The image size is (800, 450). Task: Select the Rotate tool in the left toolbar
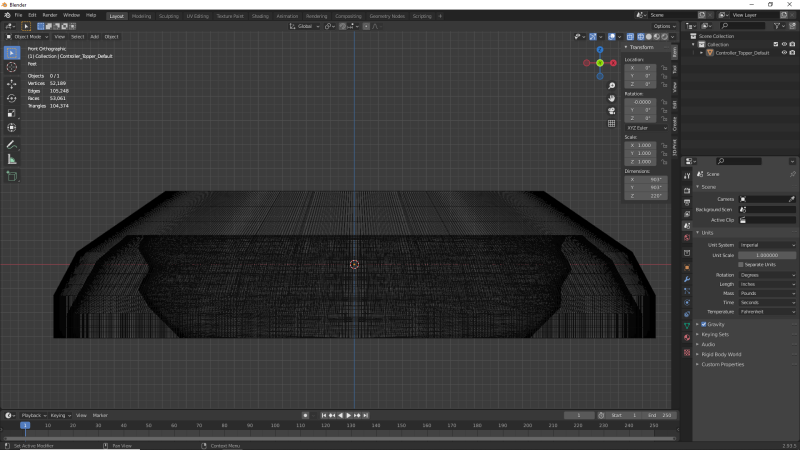(11, 98)
